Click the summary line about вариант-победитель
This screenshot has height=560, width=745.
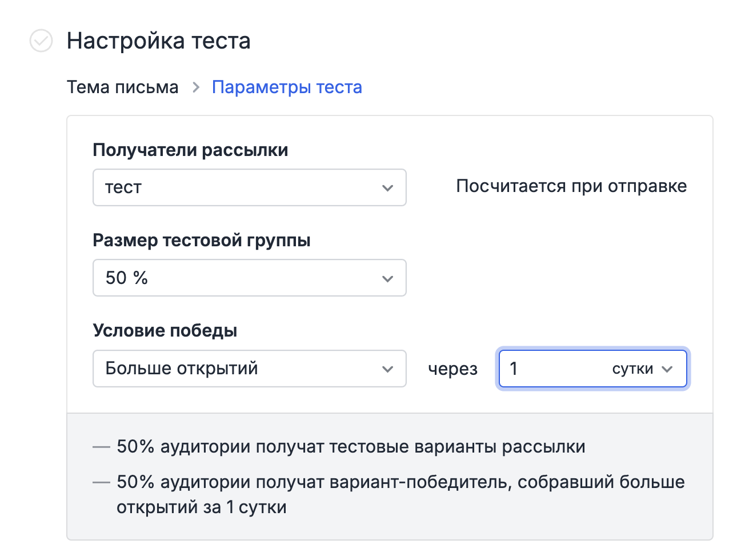pyautogui.click(x=400, y=482)
